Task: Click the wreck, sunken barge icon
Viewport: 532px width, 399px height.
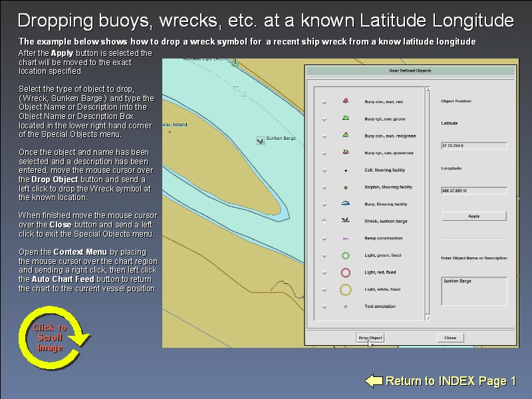Action: pyautogui.click(x=346, y=220)
